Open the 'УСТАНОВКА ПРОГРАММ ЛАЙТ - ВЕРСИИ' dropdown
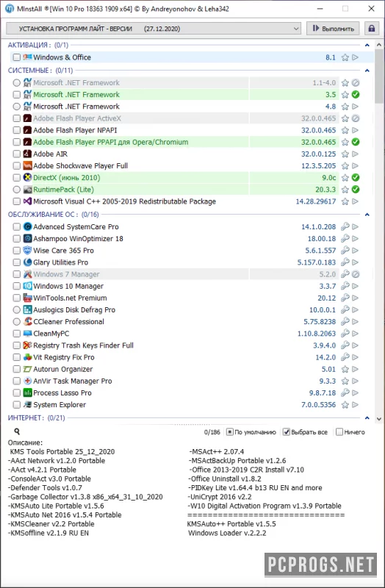The height and width of the screenshot is (588, 385). [x=154, y=29]
